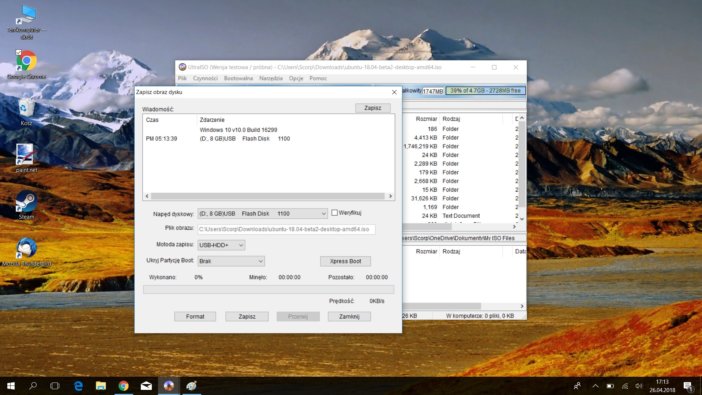Screen dimensions: 702x395
Task: Switch to UltraISO taskbar button
Action: (x=169, y=386)
